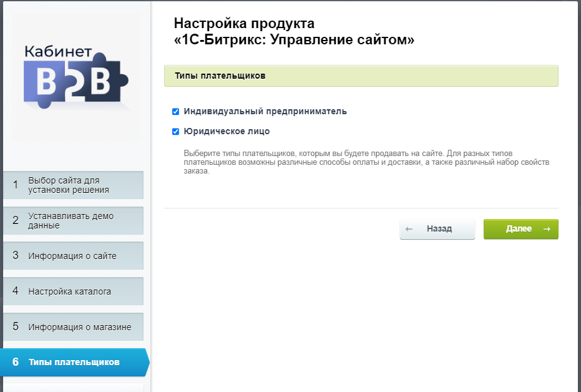Go back with the Назад button
Screen dimensions: 581x392
click(437, 229)
